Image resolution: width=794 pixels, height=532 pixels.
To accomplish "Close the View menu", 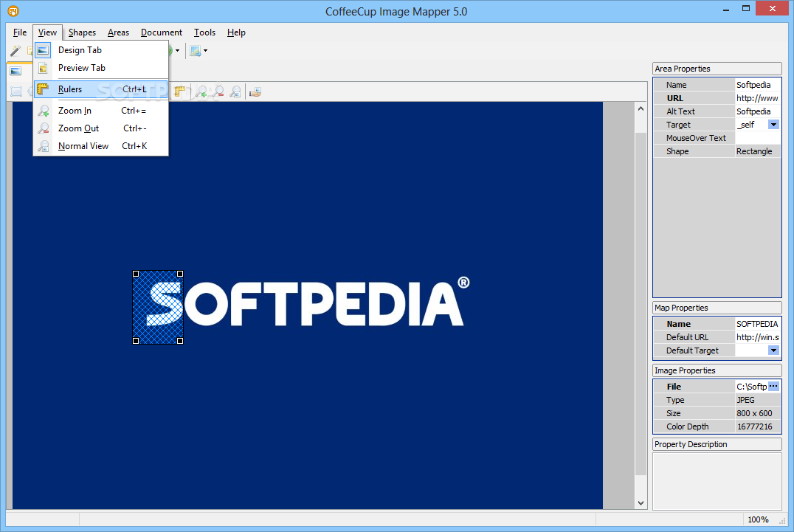I will [x=48, y=32].
